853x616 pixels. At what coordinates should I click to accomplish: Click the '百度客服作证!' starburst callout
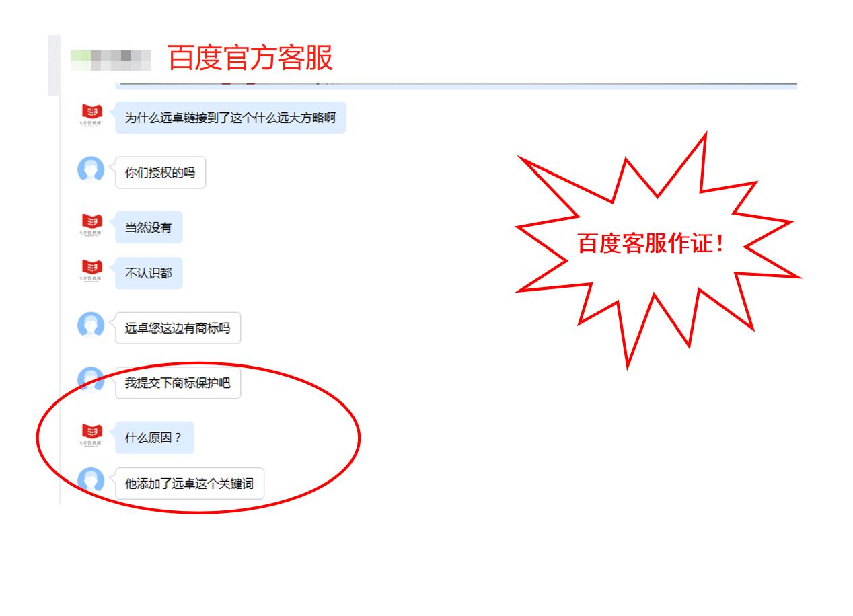click(651, 244)
